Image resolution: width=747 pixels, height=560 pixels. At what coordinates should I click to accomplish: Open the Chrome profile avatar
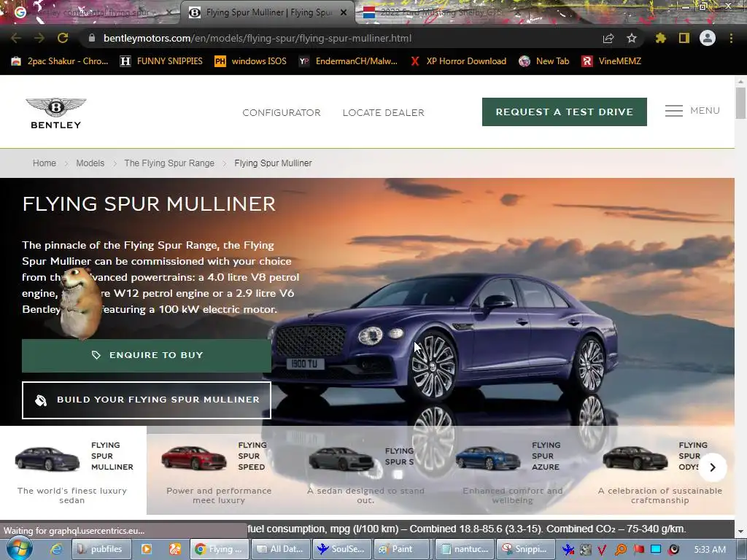[708, 38]
